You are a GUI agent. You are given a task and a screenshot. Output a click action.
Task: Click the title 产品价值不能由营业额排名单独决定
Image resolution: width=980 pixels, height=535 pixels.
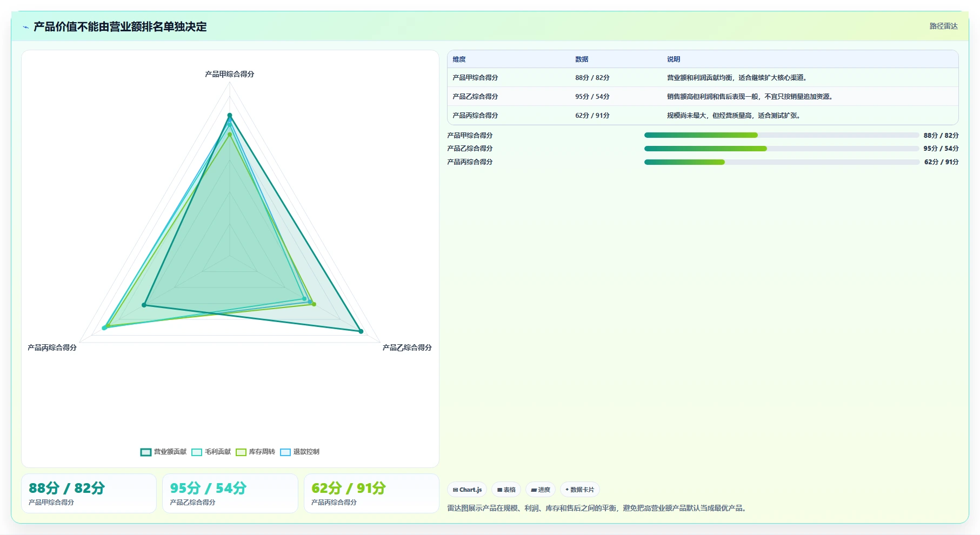click(120, 27)
